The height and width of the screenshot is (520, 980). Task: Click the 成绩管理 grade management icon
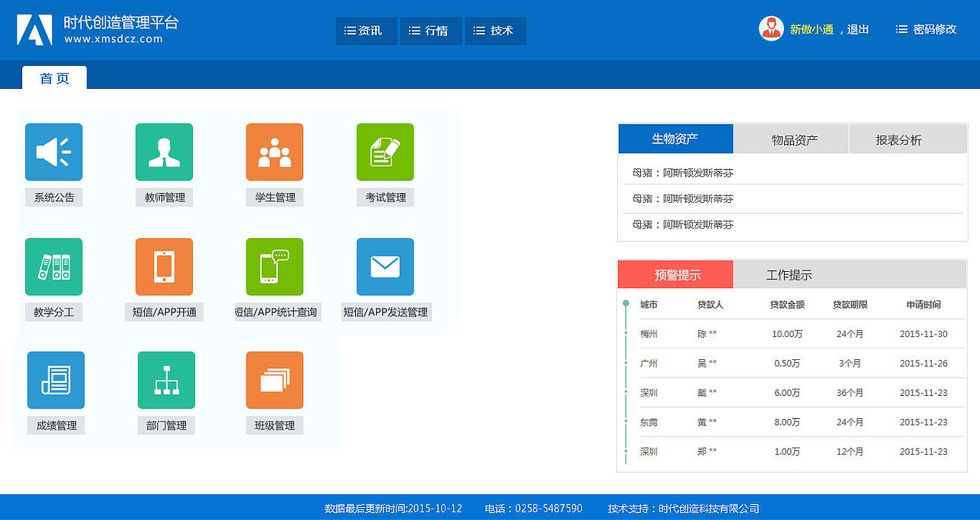tap(55, 379)
